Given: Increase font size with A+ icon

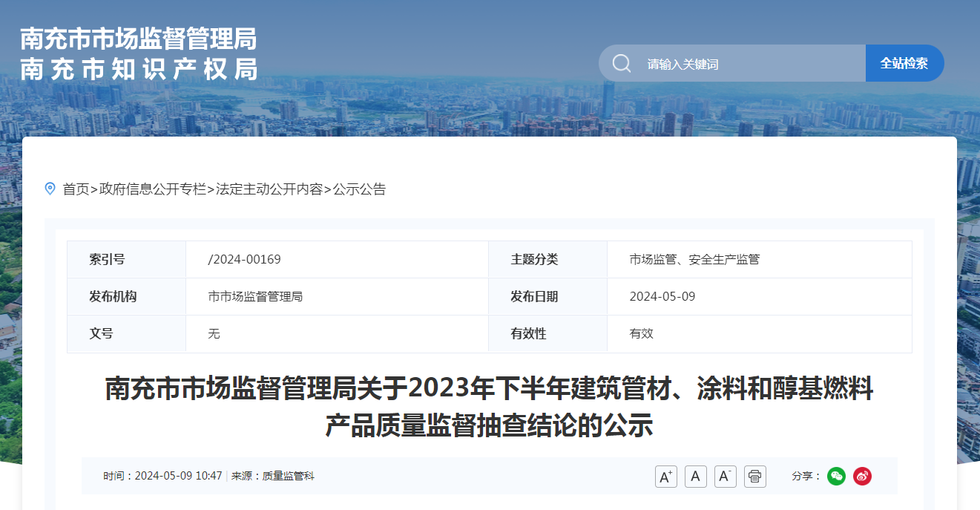Looking at the screenshot, I should point(666,477).
